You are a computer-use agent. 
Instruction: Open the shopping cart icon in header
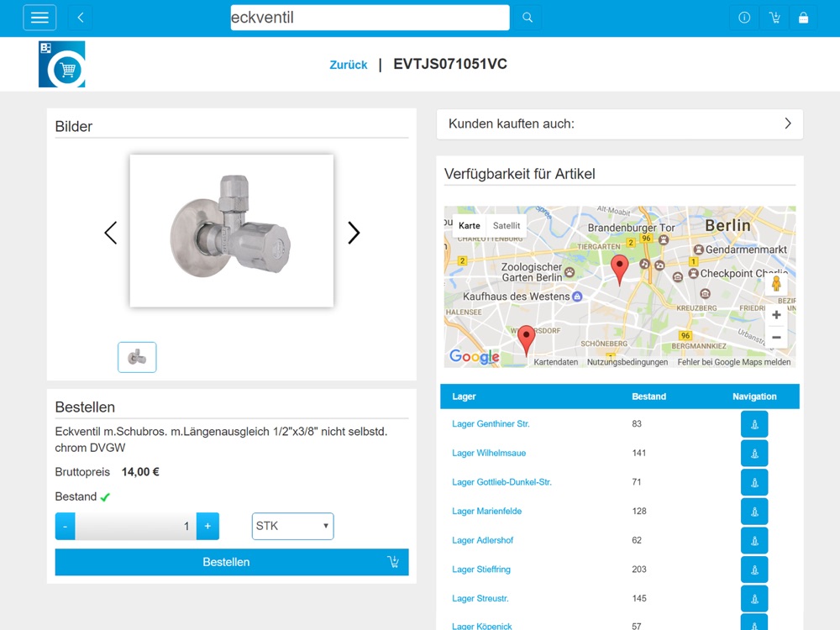point(774,18)
